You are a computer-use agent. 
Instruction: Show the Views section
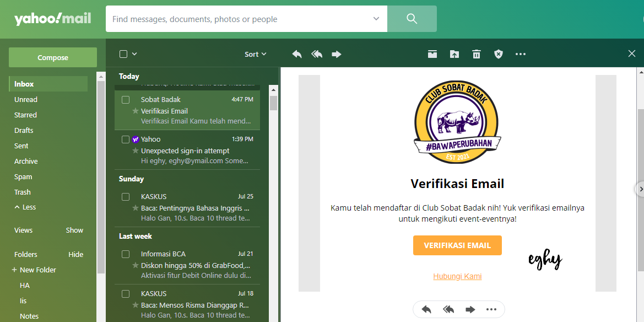tap(74, 230)
